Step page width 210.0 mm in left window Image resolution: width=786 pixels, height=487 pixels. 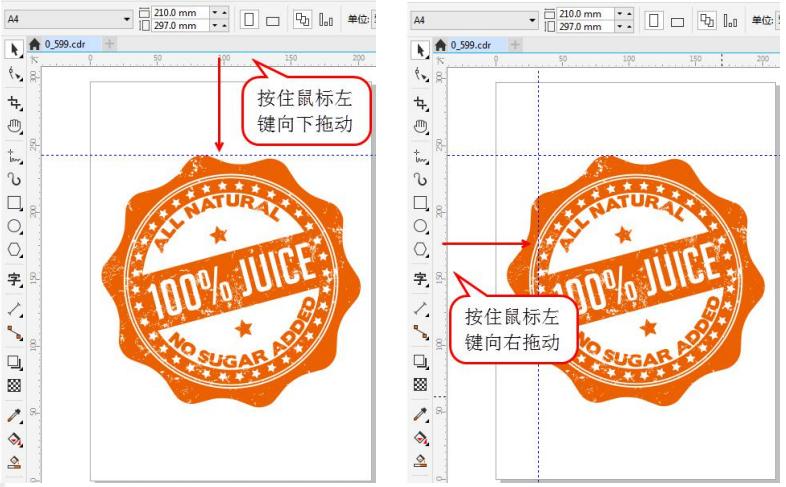[x=219, y=12]
